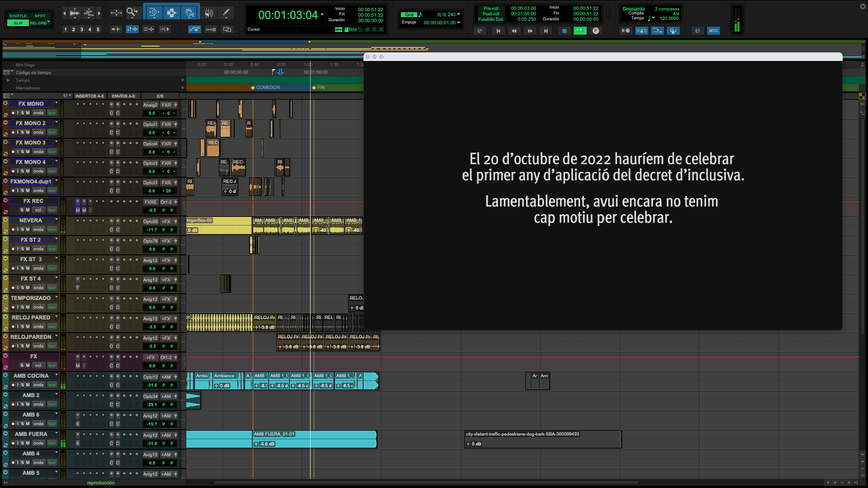Recall zoom preset 3
The width and height of the screenshot is (868, 488).
[x=82, y=29]
